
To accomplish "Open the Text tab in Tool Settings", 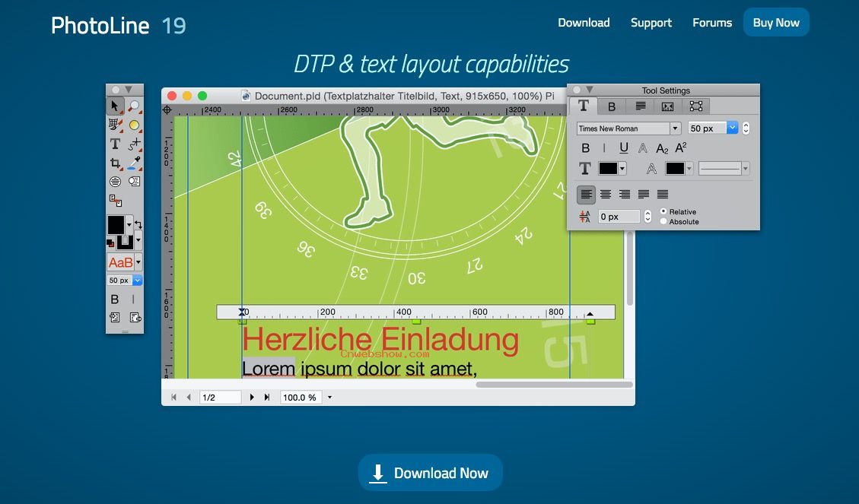I will 584,106.
